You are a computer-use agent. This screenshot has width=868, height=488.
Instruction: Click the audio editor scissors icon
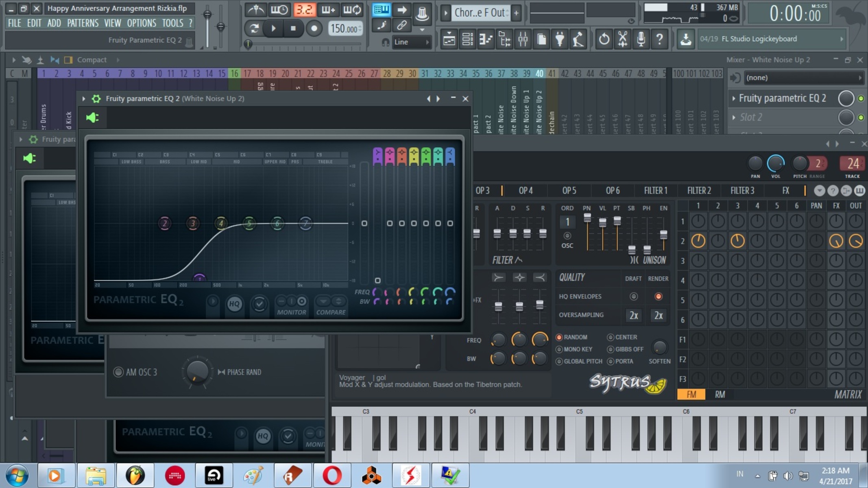pos(622,39)
